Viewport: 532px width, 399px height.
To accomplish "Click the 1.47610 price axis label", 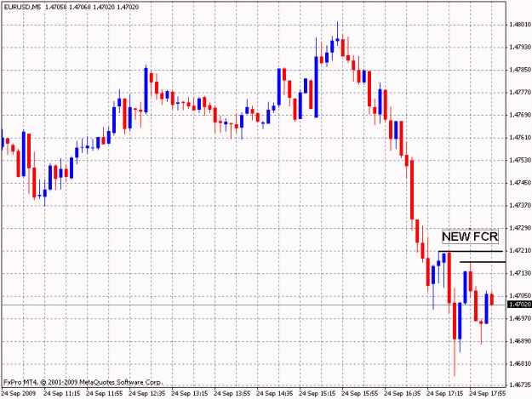I will [x=520, y=137].
